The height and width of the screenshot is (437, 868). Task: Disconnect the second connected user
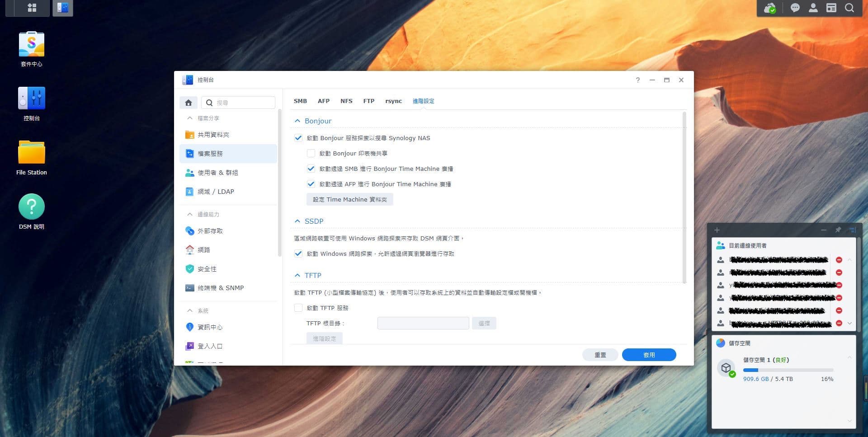839,273
